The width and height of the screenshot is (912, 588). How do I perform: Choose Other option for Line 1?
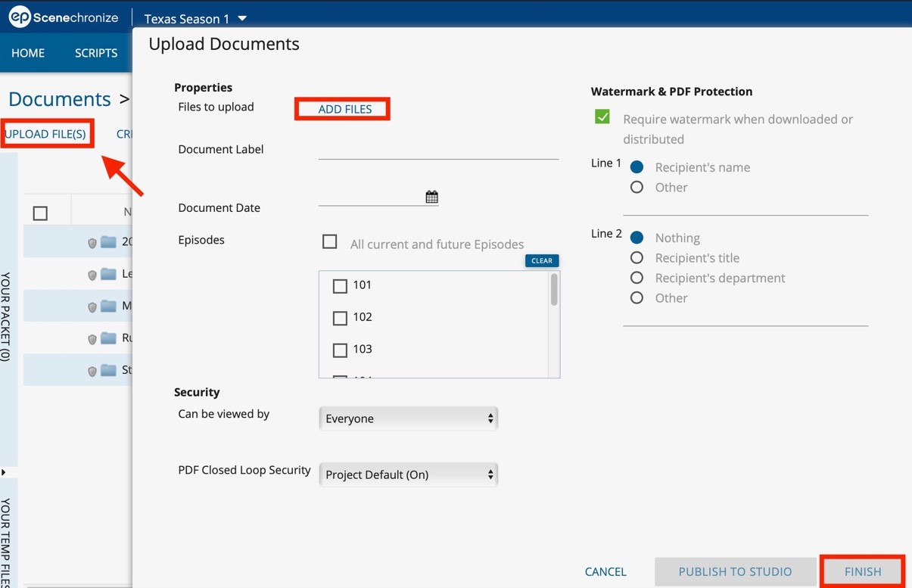tap(637, 187)
